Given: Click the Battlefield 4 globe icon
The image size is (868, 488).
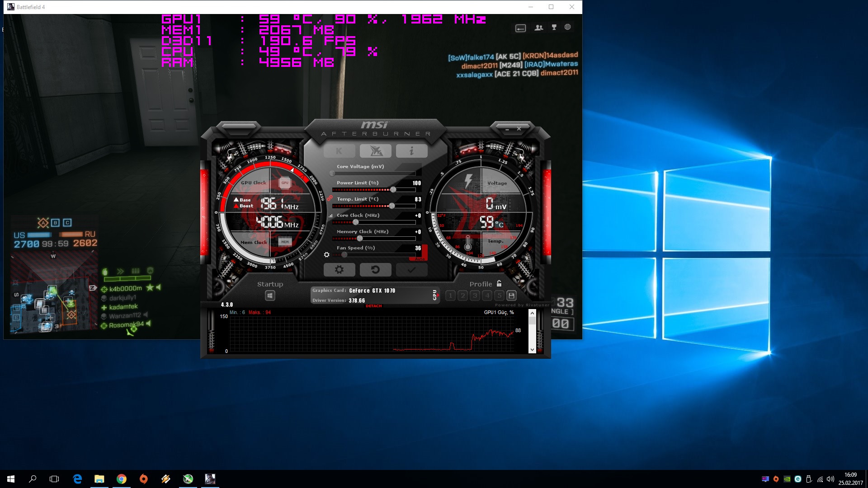Looking at the screenshot, I should (567, 27).
